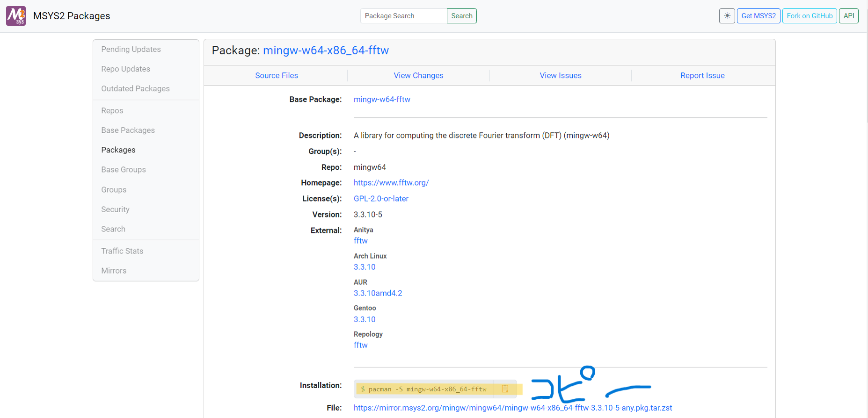The image size is (868, 418).
Task: Click the Search button
Action: pyautogui.click(x=462, y=16)
